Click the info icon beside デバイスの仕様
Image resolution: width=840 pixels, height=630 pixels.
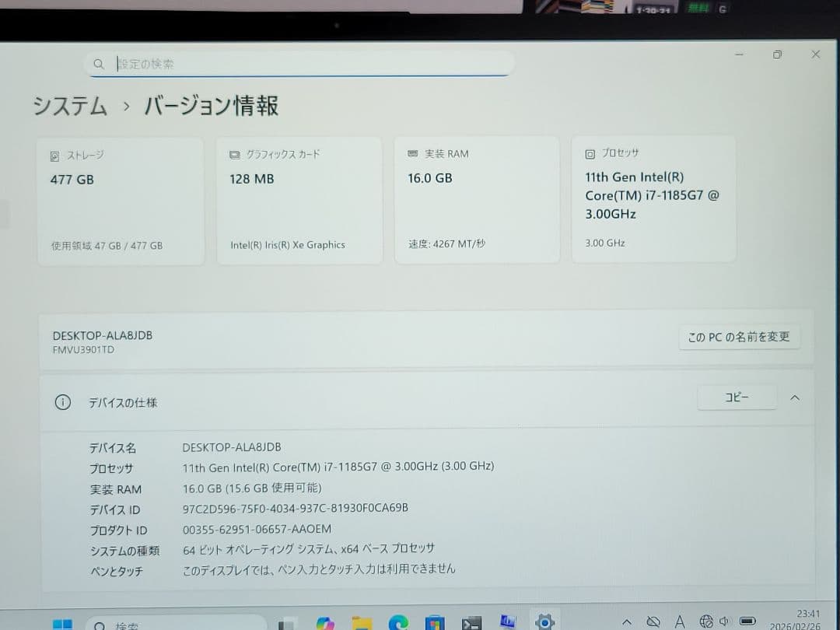click(x=63, y=402)
